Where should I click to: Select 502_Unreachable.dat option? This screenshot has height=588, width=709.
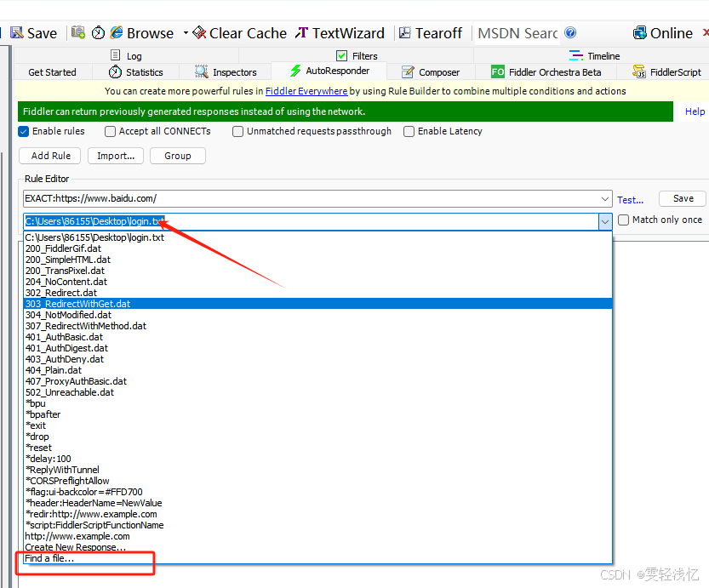pyautogui.click(x=317, y=392)
